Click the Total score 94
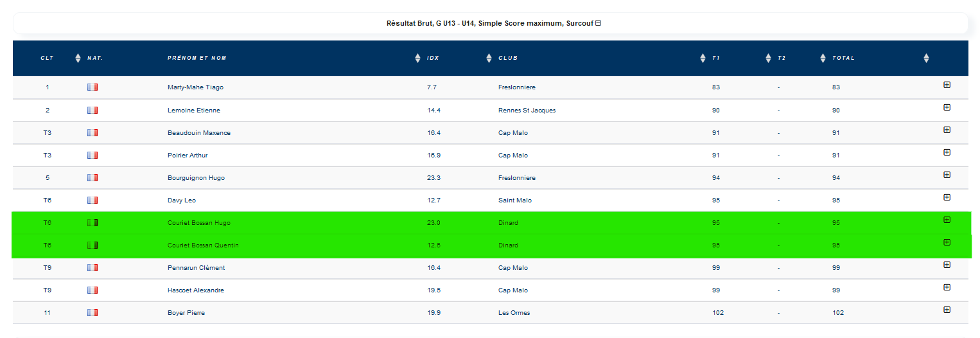 (836, 178)
